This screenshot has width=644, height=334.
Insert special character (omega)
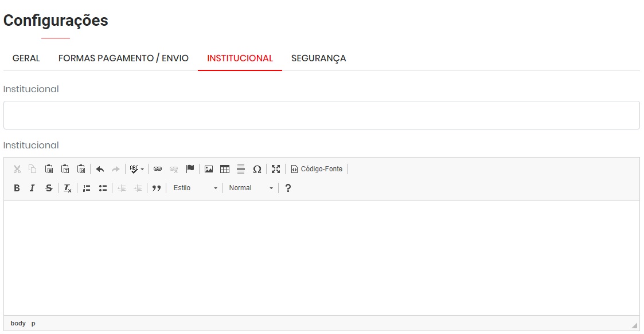257,169
